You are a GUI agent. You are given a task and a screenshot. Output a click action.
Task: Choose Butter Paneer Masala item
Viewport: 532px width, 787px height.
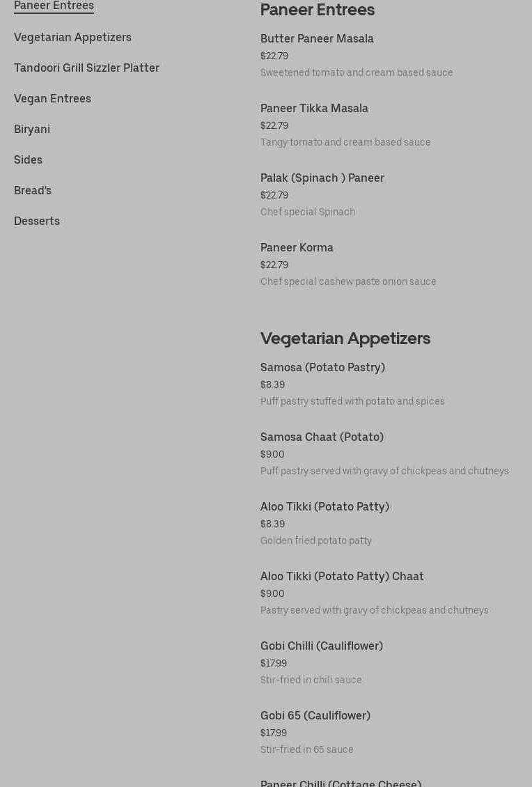coord(317,39)
